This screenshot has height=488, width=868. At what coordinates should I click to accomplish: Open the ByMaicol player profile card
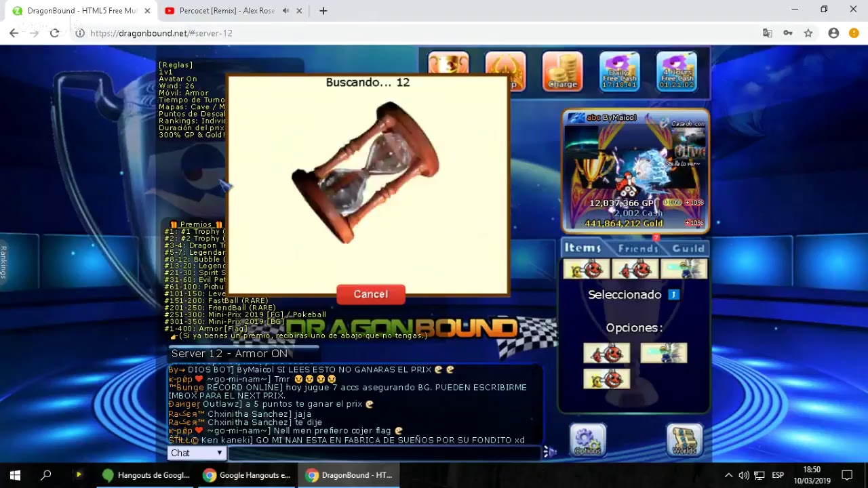coord(635,171)
